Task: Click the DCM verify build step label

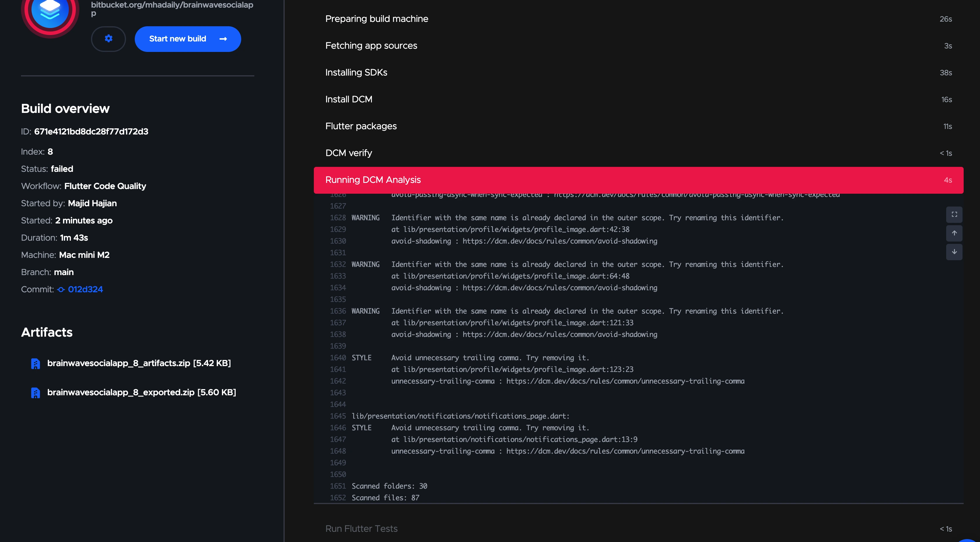Action: click(x=348, y=153)
